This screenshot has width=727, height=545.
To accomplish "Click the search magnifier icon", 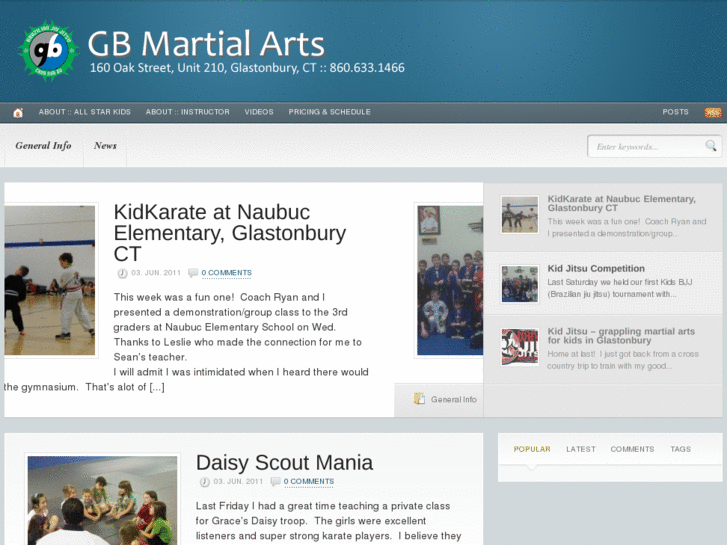I will (710, 146).
